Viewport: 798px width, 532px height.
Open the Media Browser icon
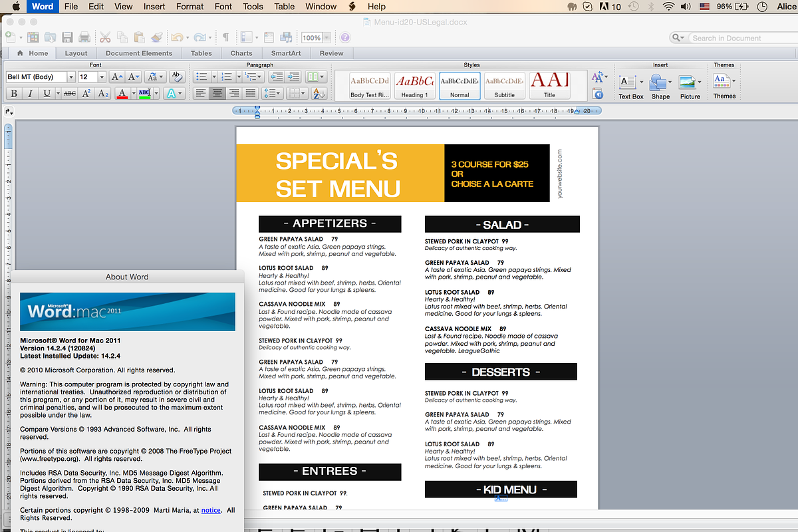click(x=286, y=38)
